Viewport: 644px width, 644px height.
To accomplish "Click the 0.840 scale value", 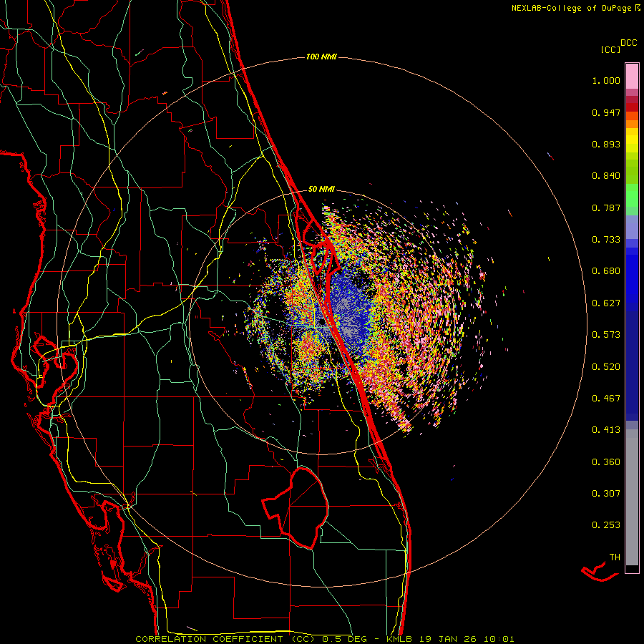I will coord(606,176).
